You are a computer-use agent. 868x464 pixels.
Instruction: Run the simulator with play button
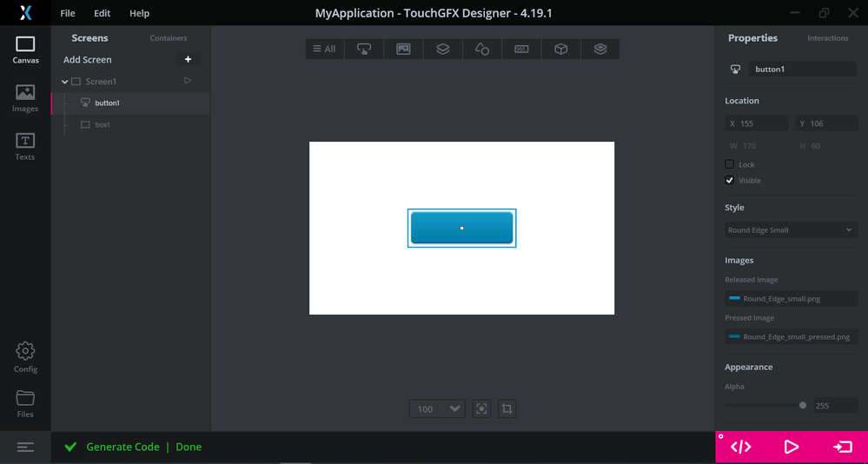pyautogui.click(x=792, y=447)
